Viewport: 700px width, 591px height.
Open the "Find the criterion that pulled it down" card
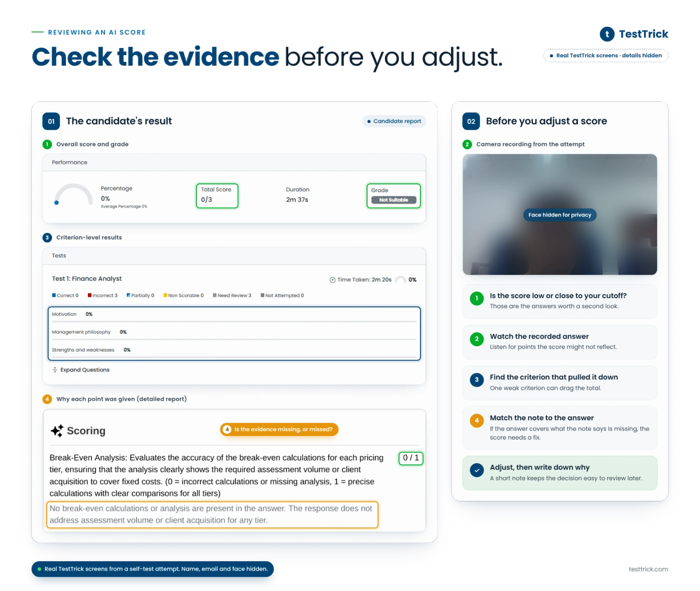click(560, 383)
